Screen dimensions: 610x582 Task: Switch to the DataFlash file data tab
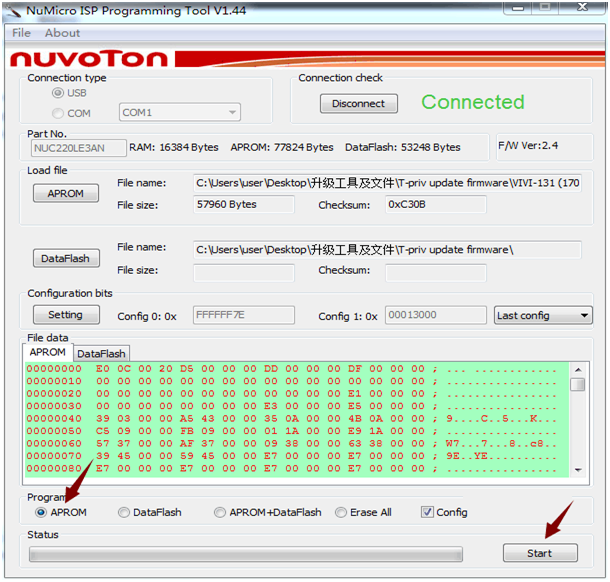point(101,354)
